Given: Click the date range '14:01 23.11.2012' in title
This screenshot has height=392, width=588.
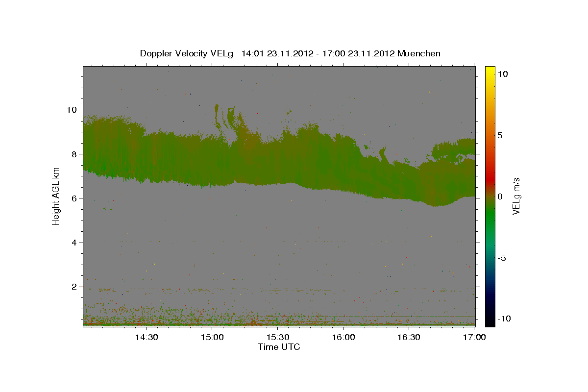Looking at the screenshot, I should click(x=276, y=53).
